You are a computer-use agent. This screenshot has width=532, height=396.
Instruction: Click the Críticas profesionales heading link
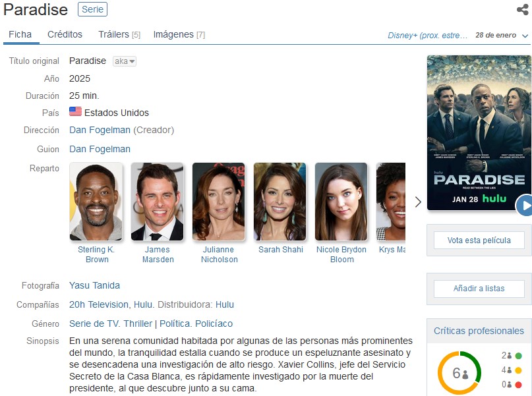(x=479, y=331)
